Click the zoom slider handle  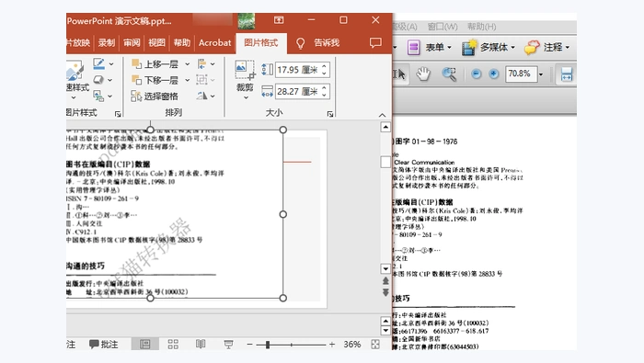tap(268, 345)
